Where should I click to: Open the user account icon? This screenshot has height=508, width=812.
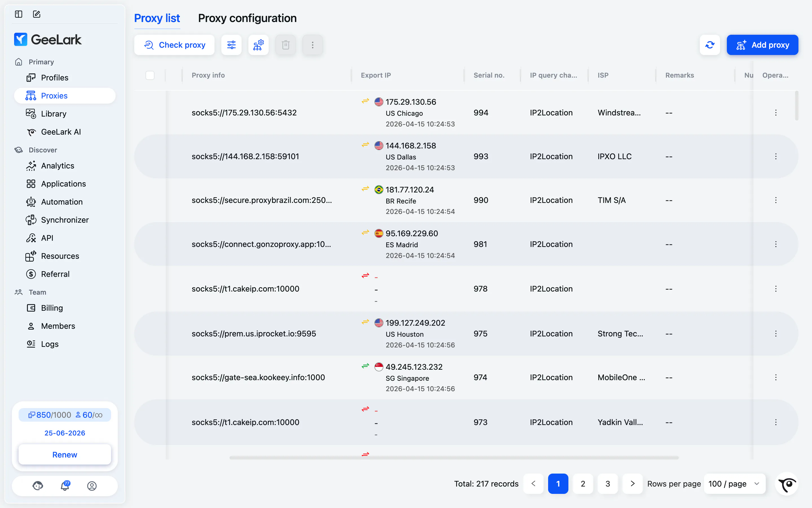92,486
